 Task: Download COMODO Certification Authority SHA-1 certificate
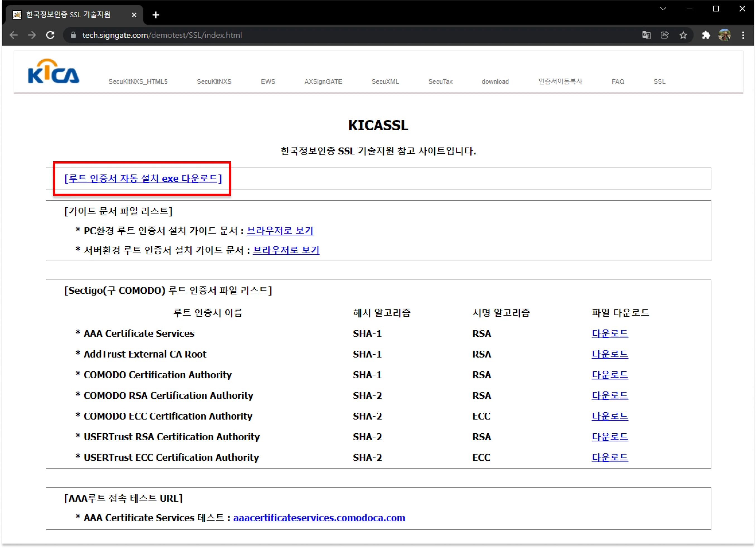click(610, 375)
